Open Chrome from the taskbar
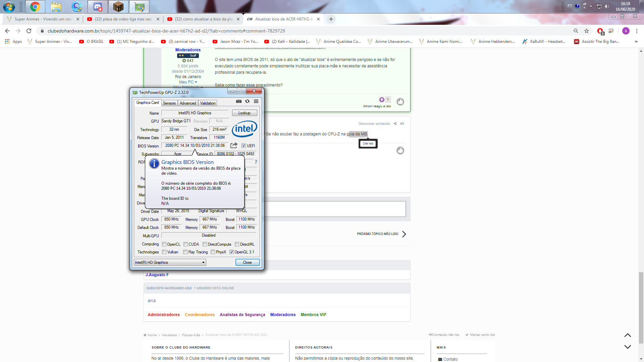This screenshot has height=362, width=644. (x=35, y=7)
